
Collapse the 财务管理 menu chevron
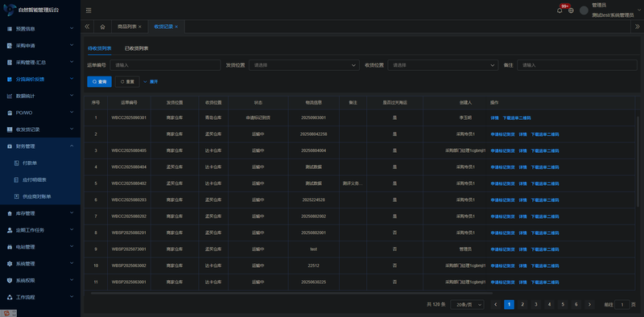point(72,146)
